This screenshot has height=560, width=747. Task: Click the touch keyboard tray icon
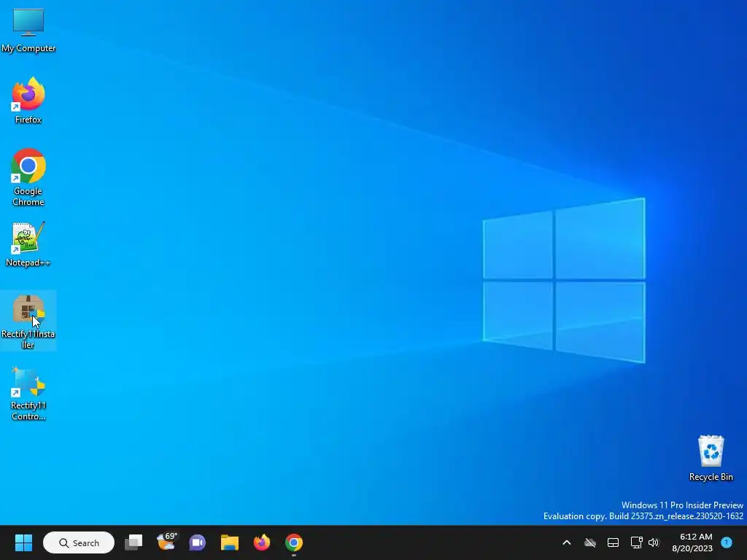click(613, 542)
